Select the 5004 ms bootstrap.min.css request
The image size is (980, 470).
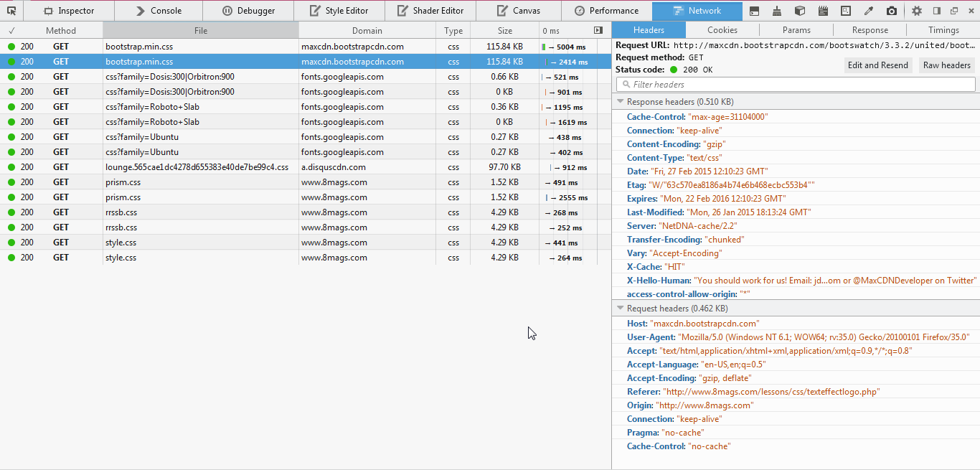pyautogui.click(x=306, y=47)
